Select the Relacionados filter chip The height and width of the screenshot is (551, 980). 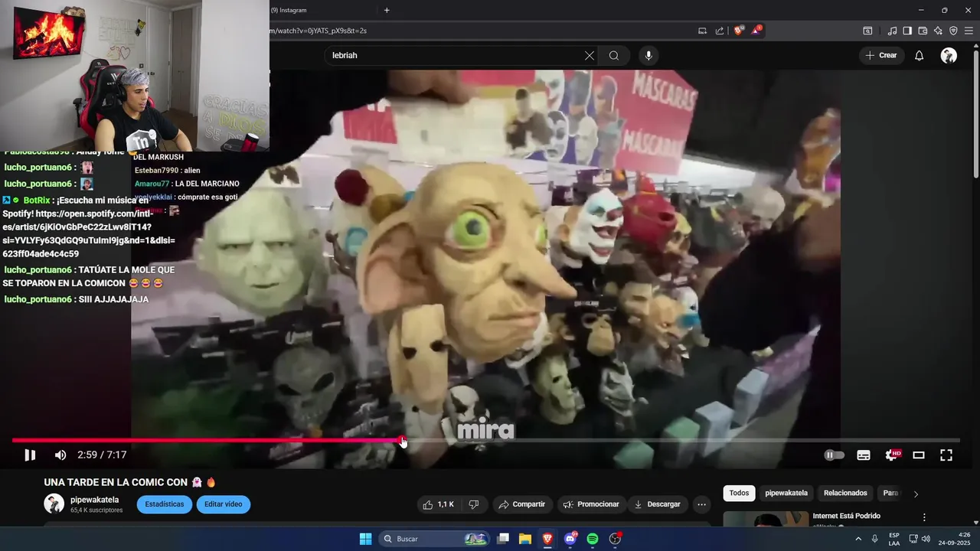tap(845, 494)
